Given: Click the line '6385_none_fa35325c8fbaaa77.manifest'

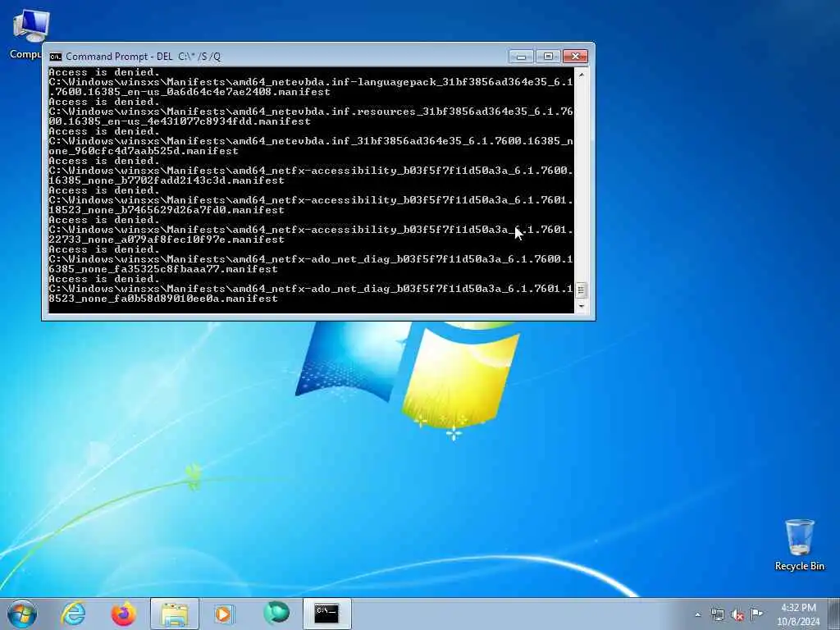Looking at the screenshot, I should 163,269.
